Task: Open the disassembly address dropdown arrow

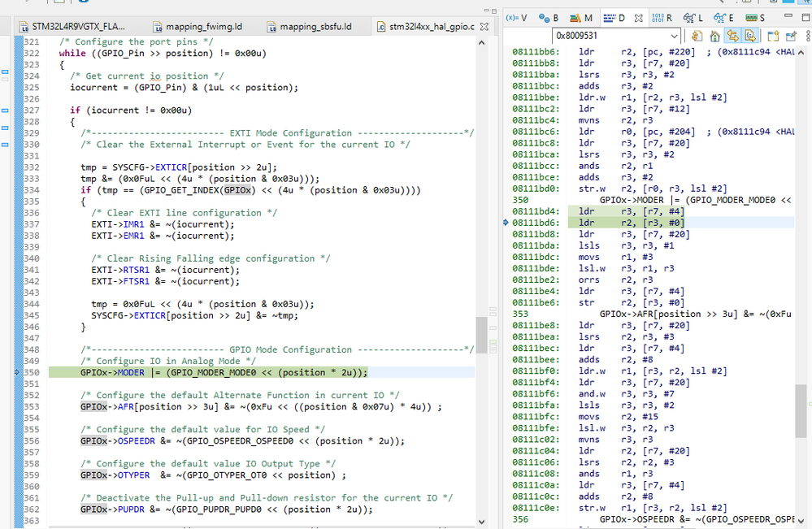Action: [x=674, y=36]
